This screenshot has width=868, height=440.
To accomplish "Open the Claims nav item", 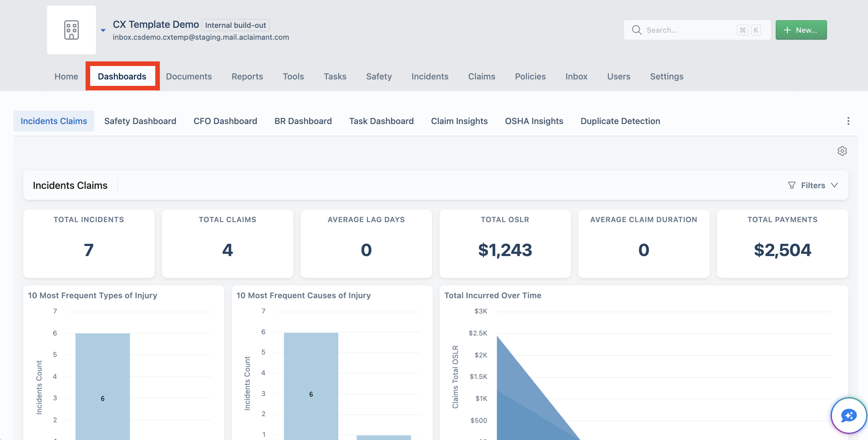I will coord(481,76).
